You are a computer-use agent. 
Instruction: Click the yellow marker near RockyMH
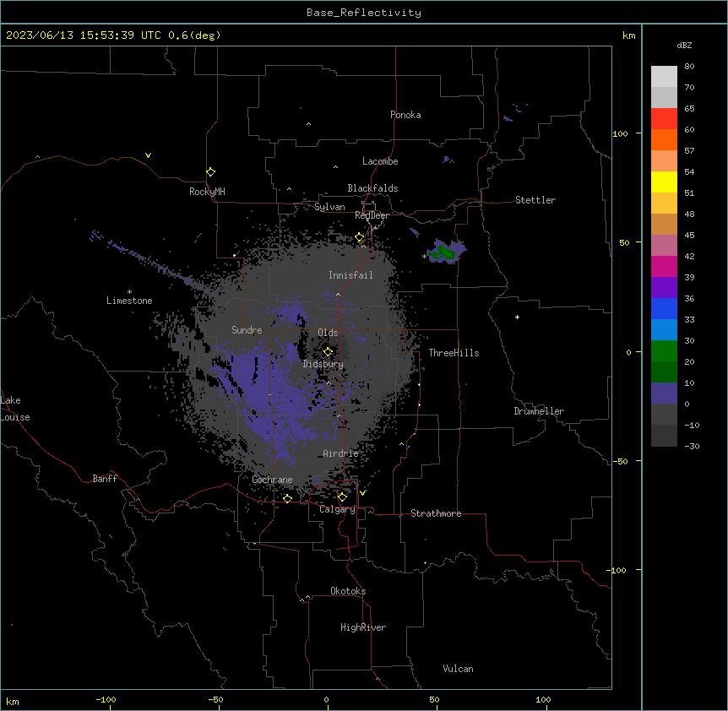tap(210, 172)
